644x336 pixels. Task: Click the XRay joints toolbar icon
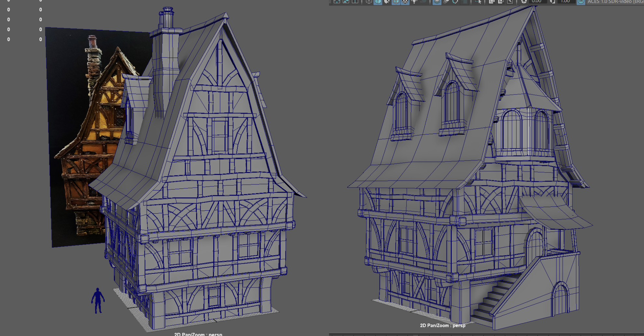click(455, 2)
